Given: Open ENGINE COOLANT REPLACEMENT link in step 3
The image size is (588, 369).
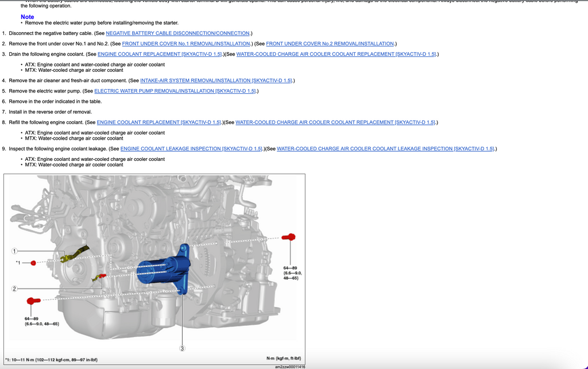Looking at the screenshot, I should (x=160, y=54).
